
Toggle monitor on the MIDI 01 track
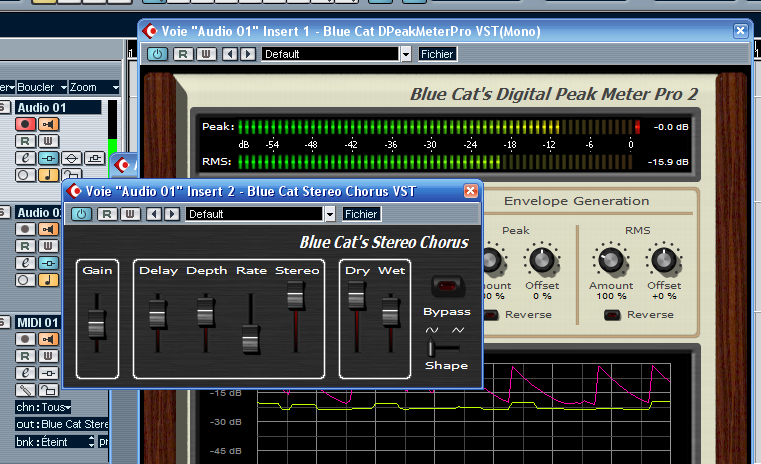click(49, 339)
